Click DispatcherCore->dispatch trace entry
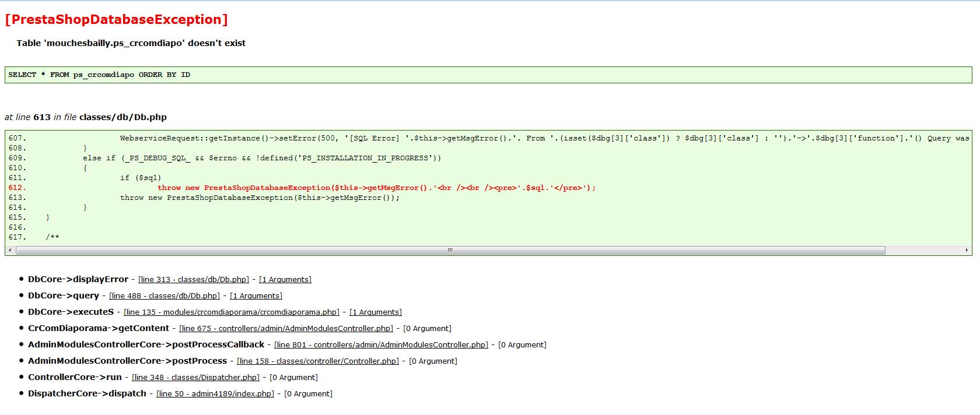 (87, 393)
